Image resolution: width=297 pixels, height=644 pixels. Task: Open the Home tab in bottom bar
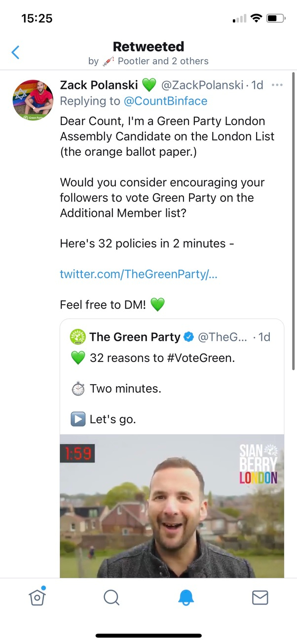tap(37, 597)
